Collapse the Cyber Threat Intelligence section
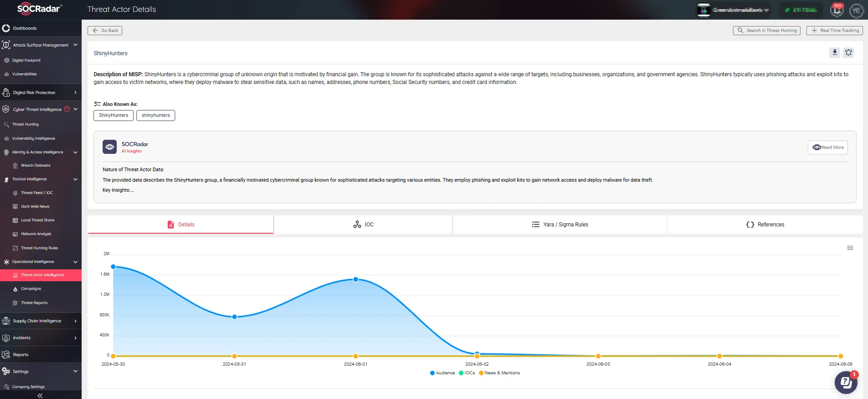Screen dimensions: 868x399 click(x=76, y=109)
